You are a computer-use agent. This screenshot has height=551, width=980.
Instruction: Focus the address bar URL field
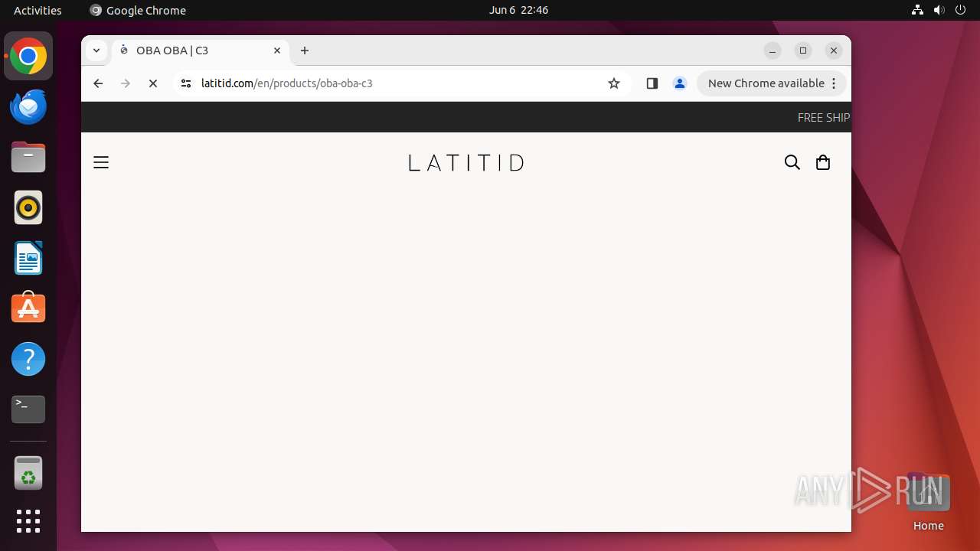click(x=398, y=83)
